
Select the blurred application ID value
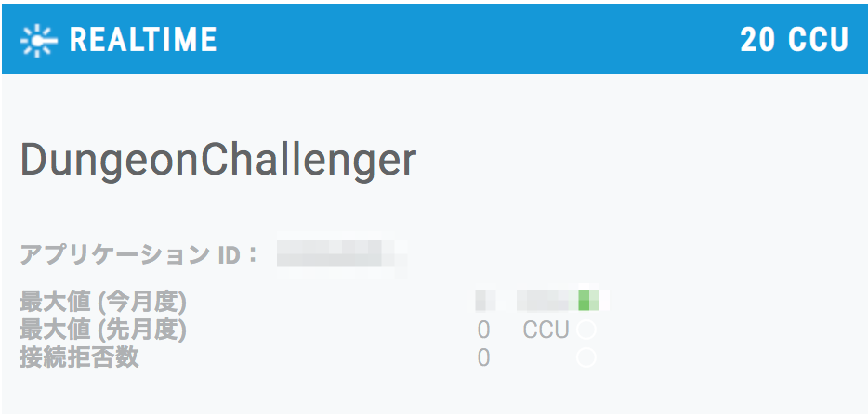tap(342, 258)
